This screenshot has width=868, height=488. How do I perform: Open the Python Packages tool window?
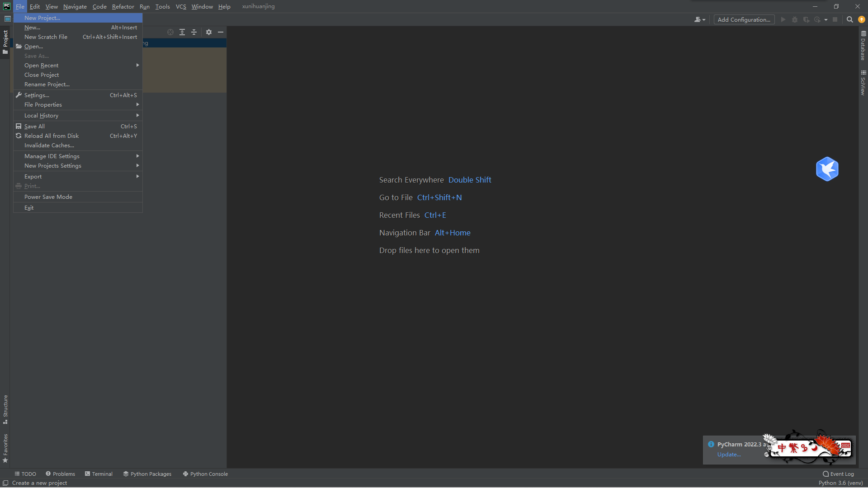click(147, 474)
